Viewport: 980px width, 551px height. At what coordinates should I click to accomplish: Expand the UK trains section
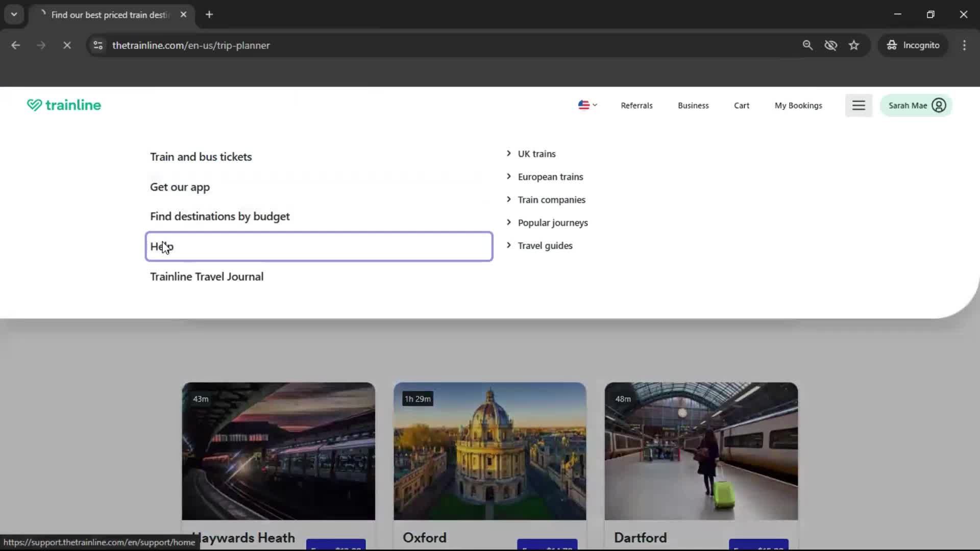[536, 154]
